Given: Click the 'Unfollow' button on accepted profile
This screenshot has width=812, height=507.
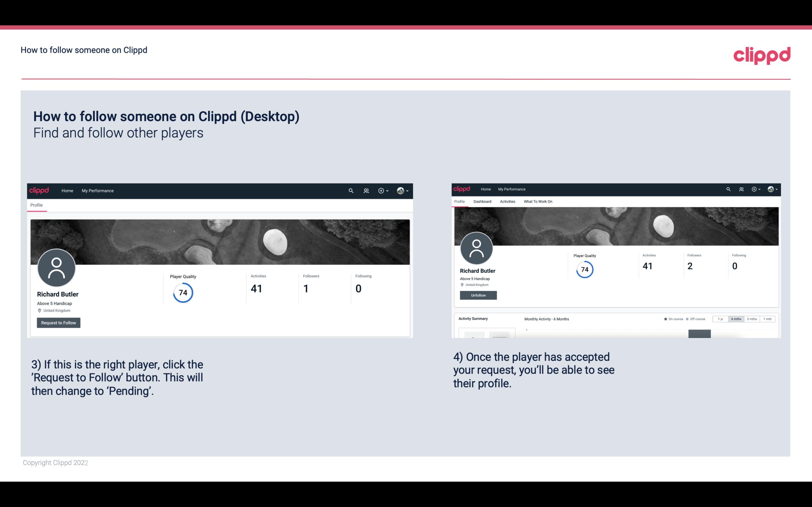Looking at the screenshot, I should pyautogui.click(x=477, y=295).
